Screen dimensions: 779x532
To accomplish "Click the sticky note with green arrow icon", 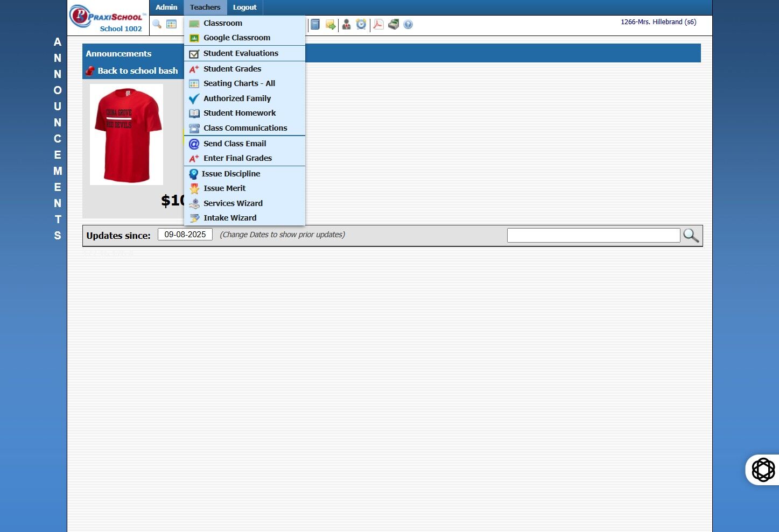I will pyautogui.click(x=331, y=25).
